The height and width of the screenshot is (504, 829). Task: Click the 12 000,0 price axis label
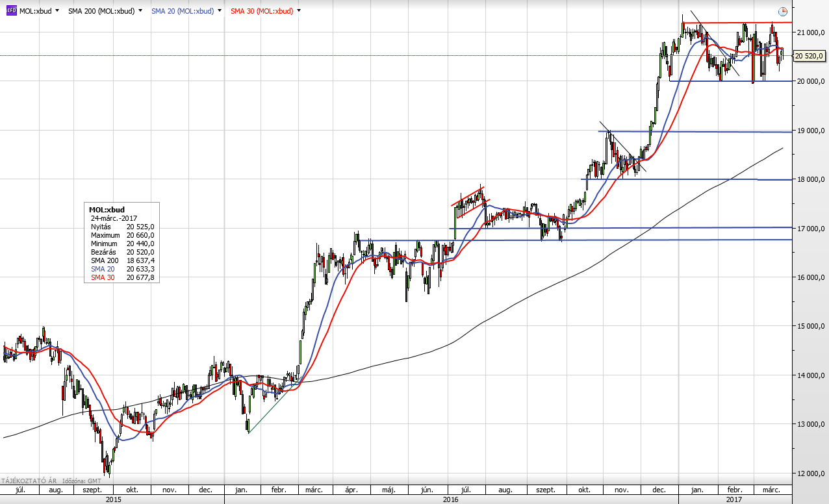tap(811, 473)
